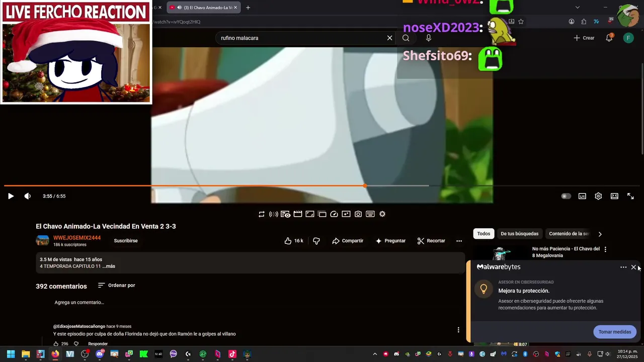Click the card-with-eye visibility icon
The height and width of the screenshot is (362, 644).
pos(285,214)
